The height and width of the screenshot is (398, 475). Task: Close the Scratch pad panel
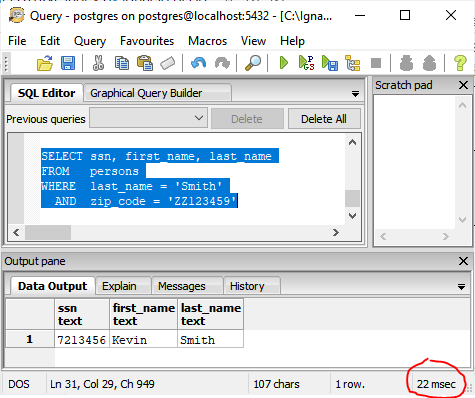pos(463,85)
